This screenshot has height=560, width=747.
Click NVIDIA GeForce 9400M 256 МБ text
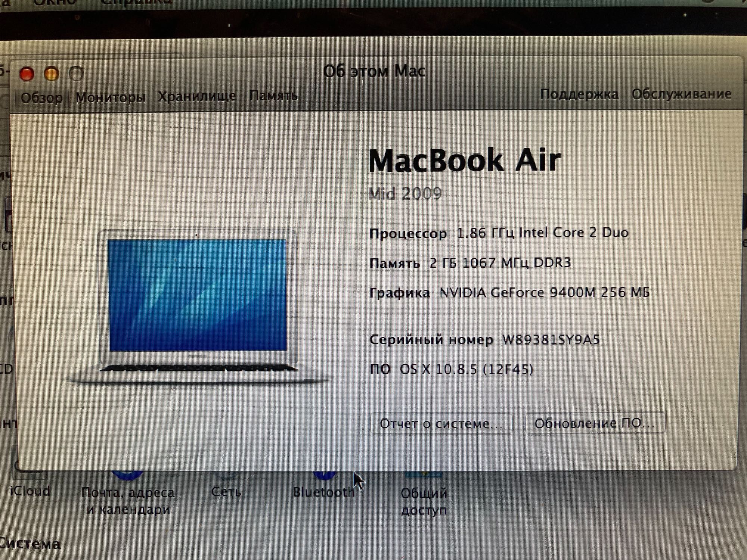545,292
